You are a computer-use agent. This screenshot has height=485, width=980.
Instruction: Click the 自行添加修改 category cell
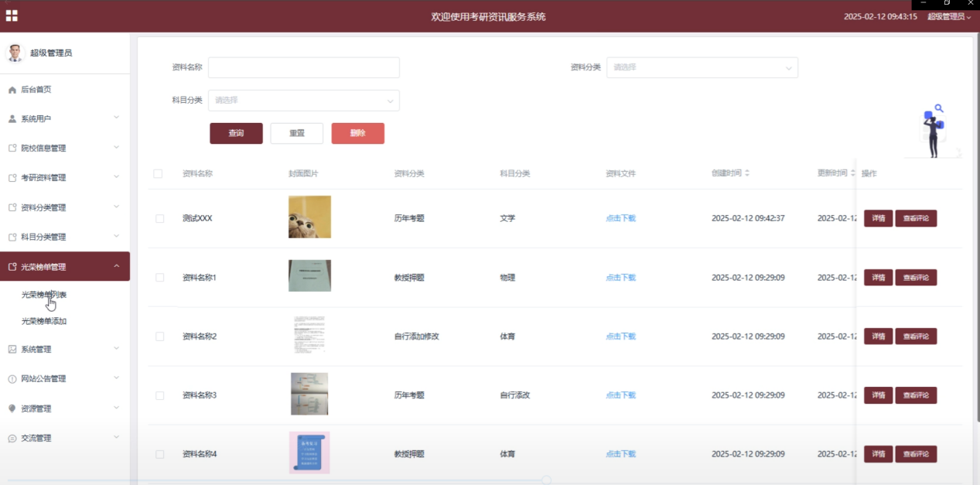417,336
